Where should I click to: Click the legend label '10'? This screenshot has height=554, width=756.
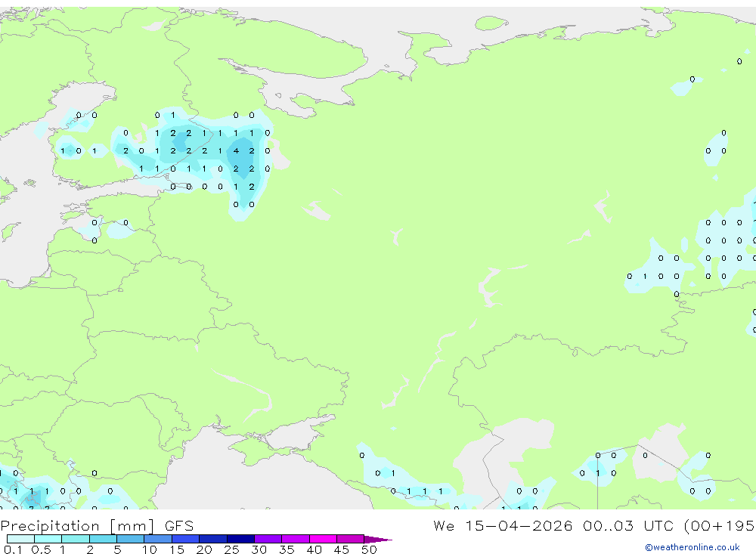click(150, 549)
